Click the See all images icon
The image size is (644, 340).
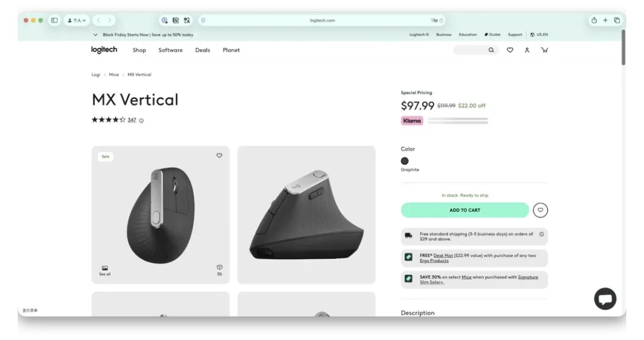[105, 270]
